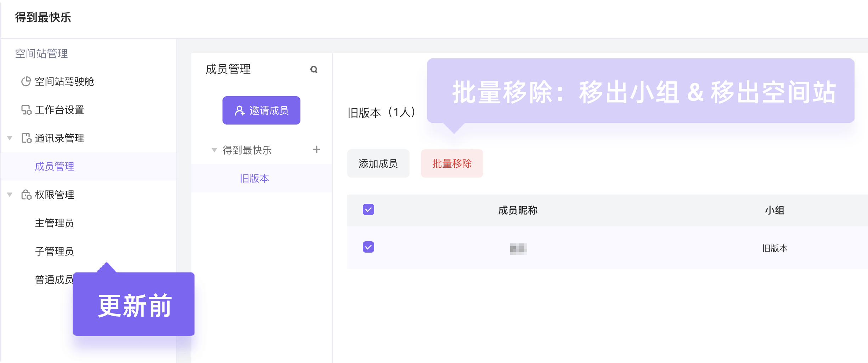This screenshot has width=868, height=363.
Task: Toggle the select-all checkbox in table header
Action: pyautogui.click(x=368, y=209)
